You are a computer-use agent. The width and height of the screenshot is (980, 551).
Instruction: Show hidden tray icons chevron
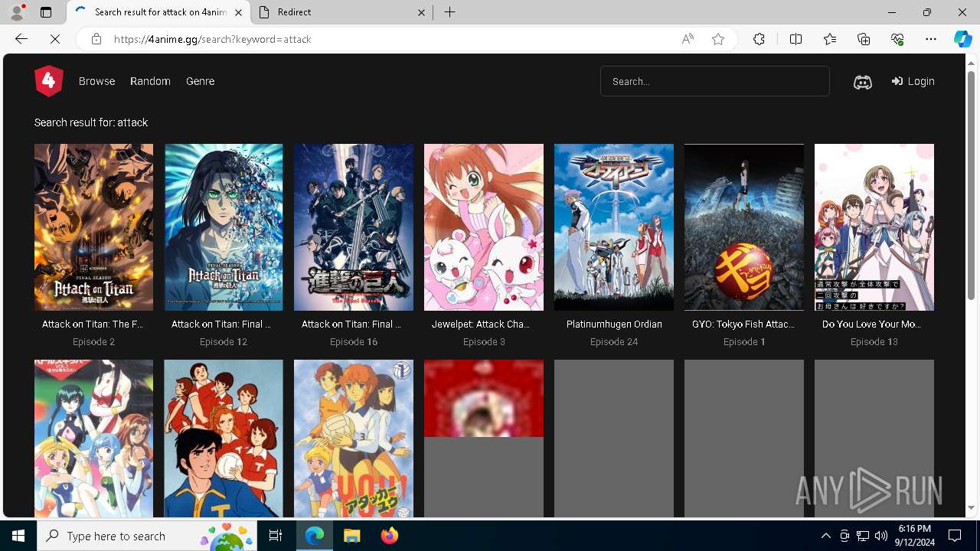pos(825,536)
